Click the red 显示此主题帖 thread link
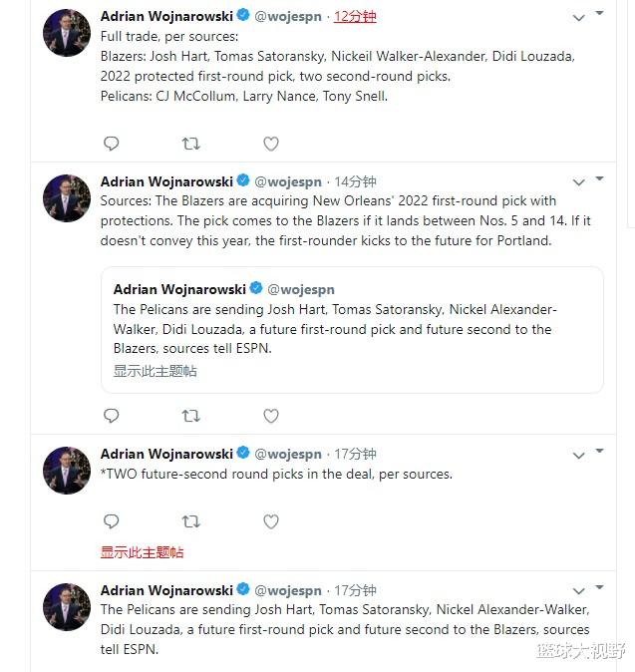 [x=142, y=552]
